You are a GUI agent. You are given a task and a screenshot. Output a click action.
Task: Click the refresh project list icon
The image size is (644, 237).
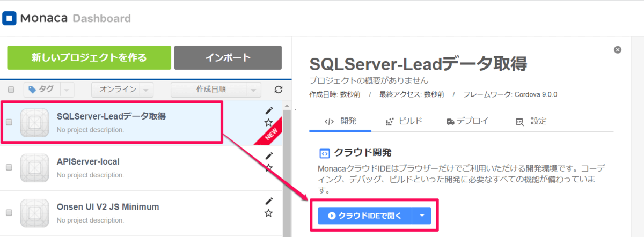[x=278, y=90]
